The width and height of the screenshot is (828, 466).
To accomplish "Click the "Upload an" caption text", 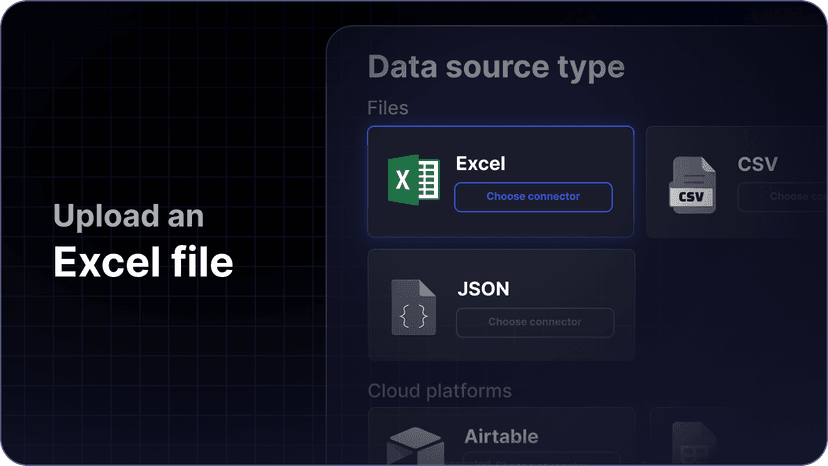I will point(128,216).
